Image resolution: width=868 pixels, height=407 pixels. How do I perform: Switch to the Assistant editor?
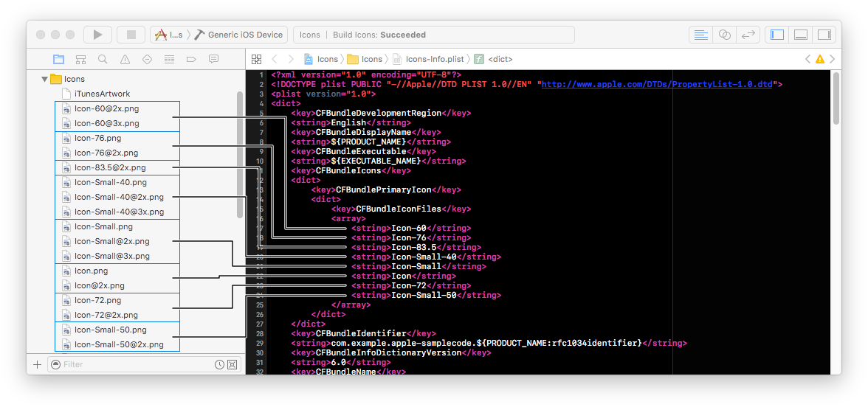pyautogui.click(x=725, y=35)
